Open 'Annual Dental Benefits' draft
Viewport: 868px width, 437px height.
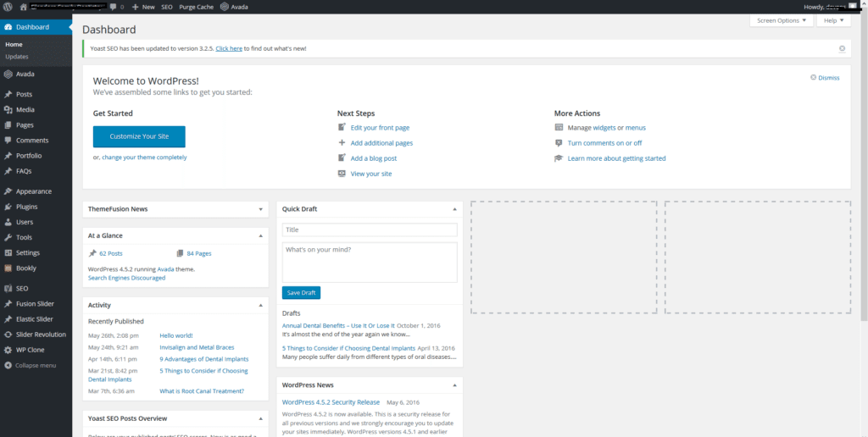tap(338, 326)
